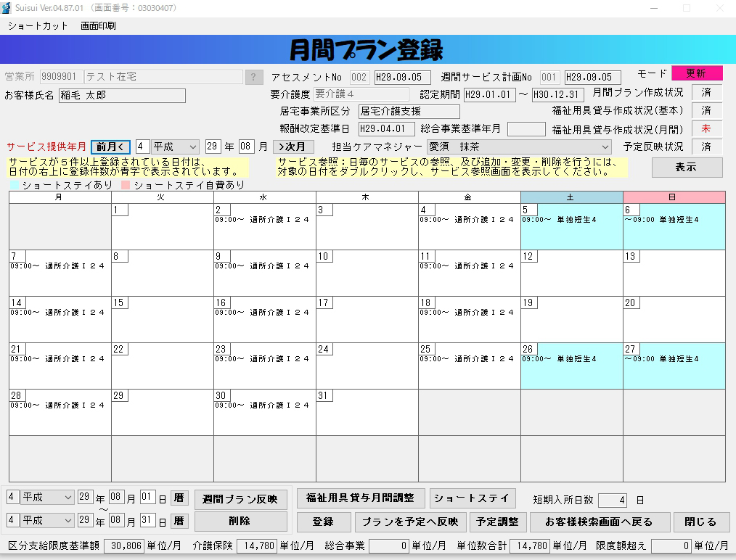Click the 予定調整 button
Viewport: 736px width, 560px height.
497,522
